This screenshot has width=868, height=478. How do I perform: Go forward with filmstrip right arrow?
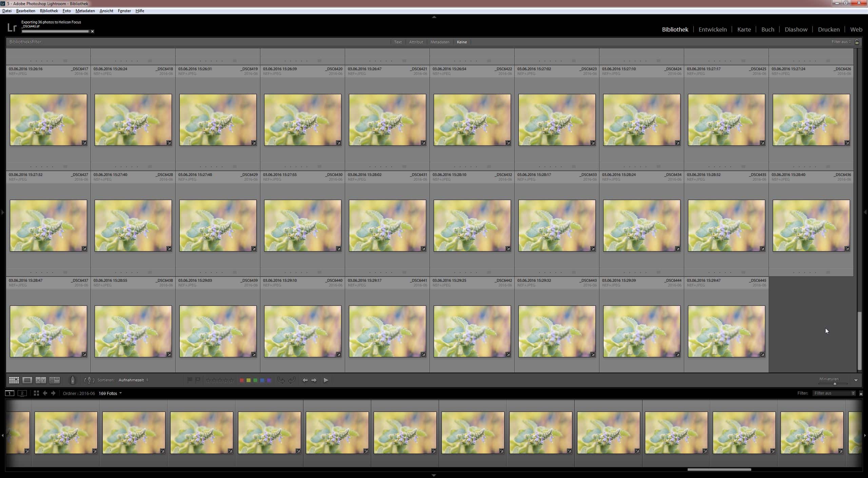coord(53,393)
